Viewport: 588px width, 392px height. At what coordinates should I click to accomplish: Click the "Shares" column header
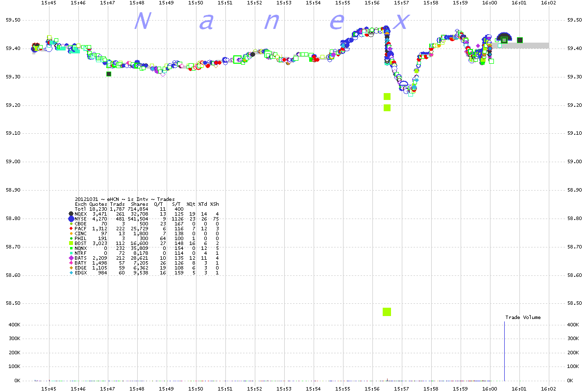pyautogui.click(x=140, y=204)
